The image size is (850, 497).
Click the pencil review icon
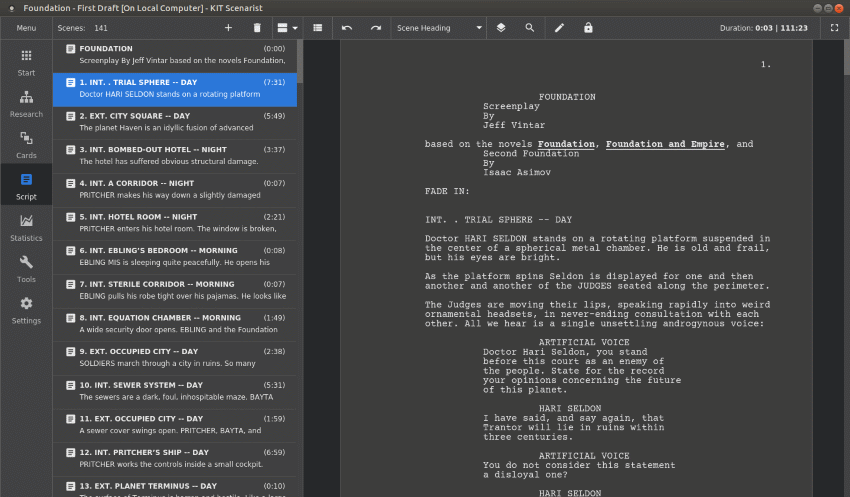pos(559,28)
